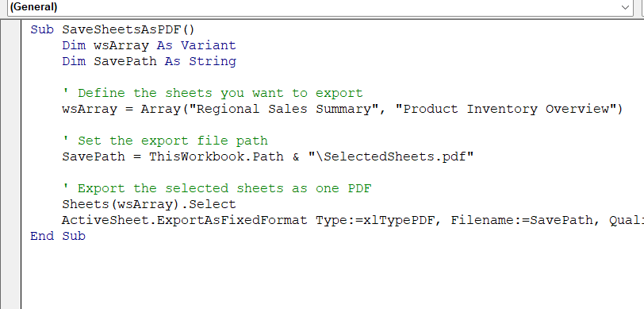Image resolution: width=644 pixels, height=309 pixels.
Task: Click the Array function call
Action: (x=160, y=109)
